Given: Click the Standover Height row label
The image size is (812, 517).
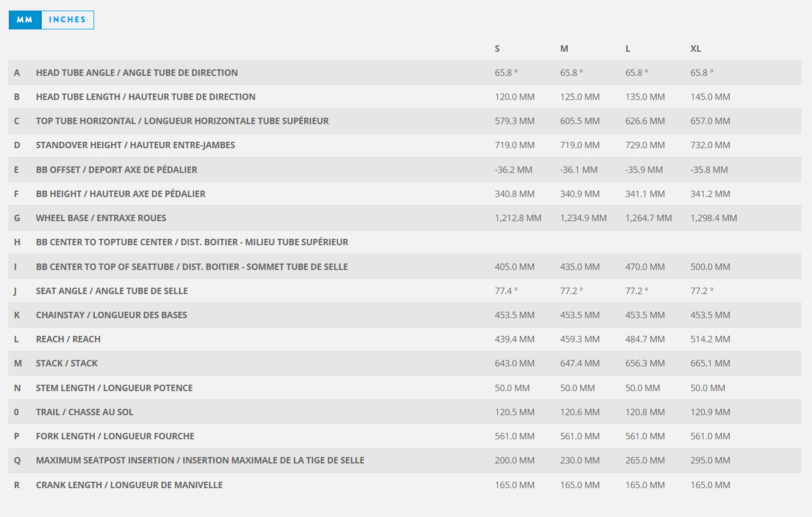Looking at the screenshot, I should pos(135,145).
